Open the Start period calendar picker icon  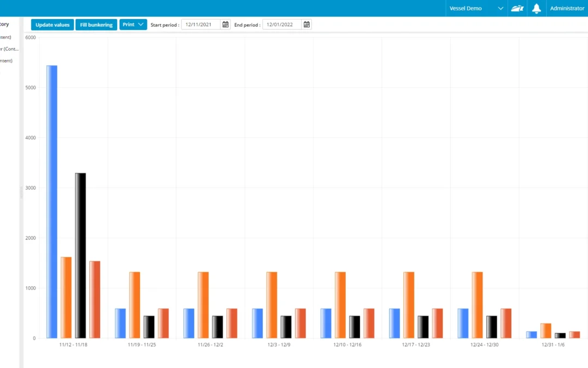tap(225, 24)
